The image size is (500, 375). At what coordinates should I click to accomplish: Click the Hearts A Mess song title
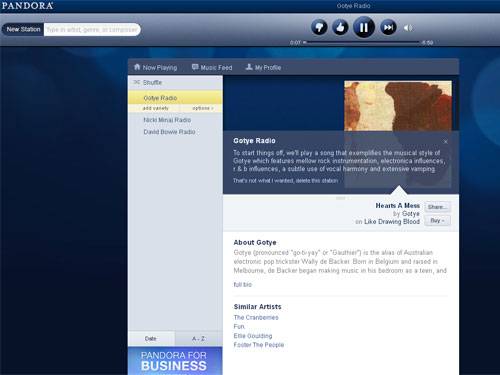coord(398,206)
